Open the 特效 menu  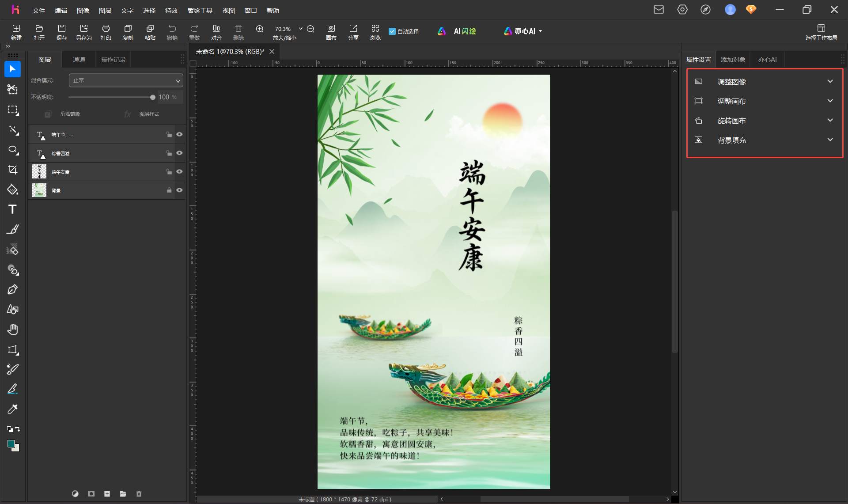click(x=171, y=10)
